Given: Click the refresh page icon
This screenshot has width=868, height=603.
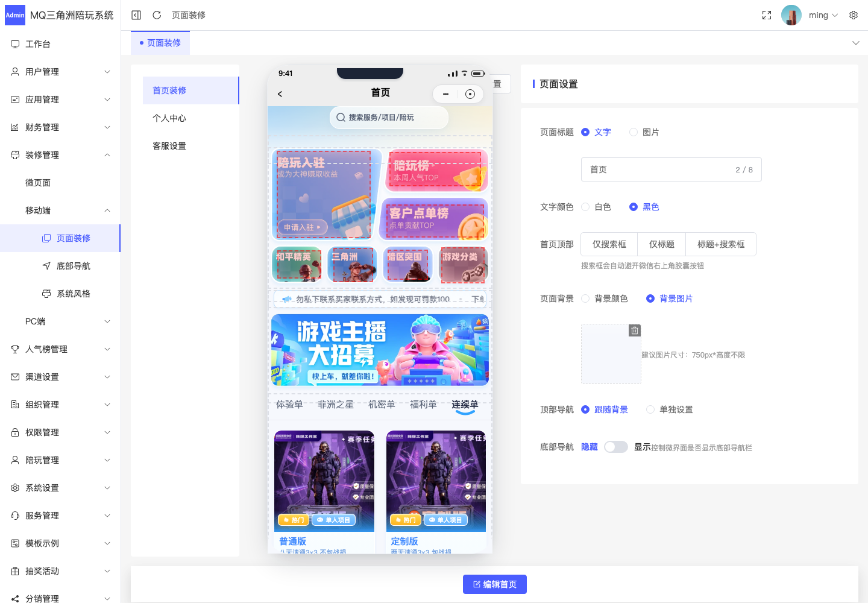Looking at the screenshot, I should pyautogui.click(x=157, y=15).
